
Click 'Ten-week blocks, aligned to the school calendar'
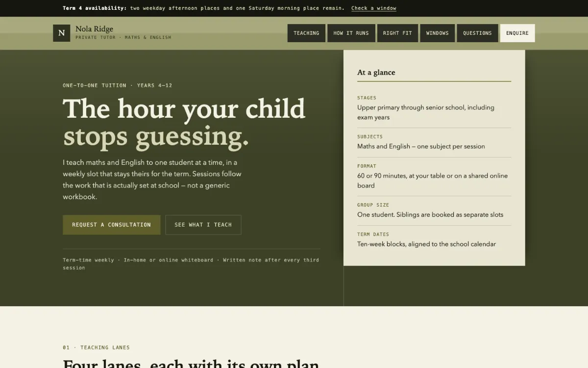click(x=426, y=244)
